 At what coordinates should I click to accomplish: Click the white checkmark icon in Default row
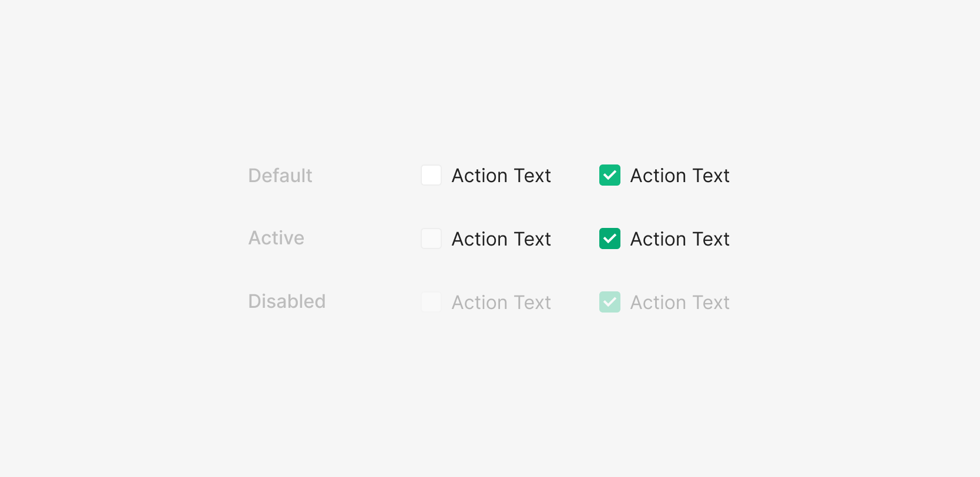(610, 175)
